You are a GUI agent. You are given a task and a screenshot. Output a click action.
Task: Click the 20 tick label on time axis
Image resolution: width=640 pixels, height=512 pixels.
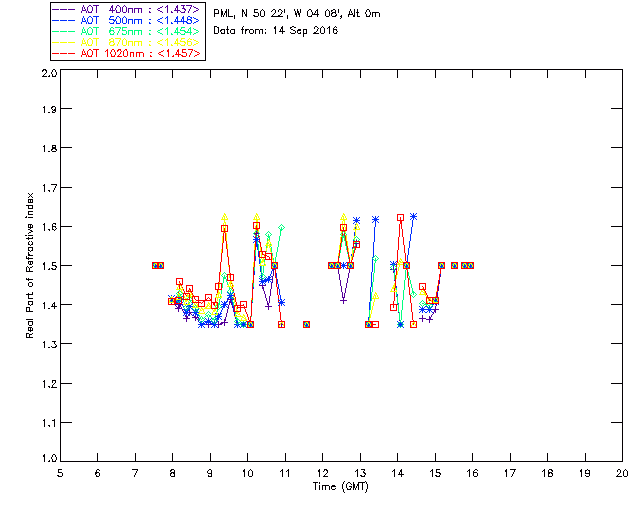click(x=622, y=474)
